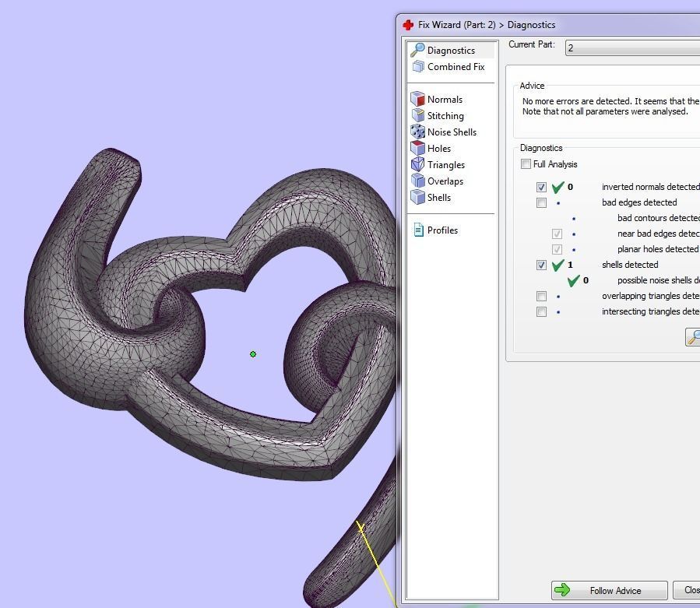Open the Current Part dropdown

tap(632, 47)
